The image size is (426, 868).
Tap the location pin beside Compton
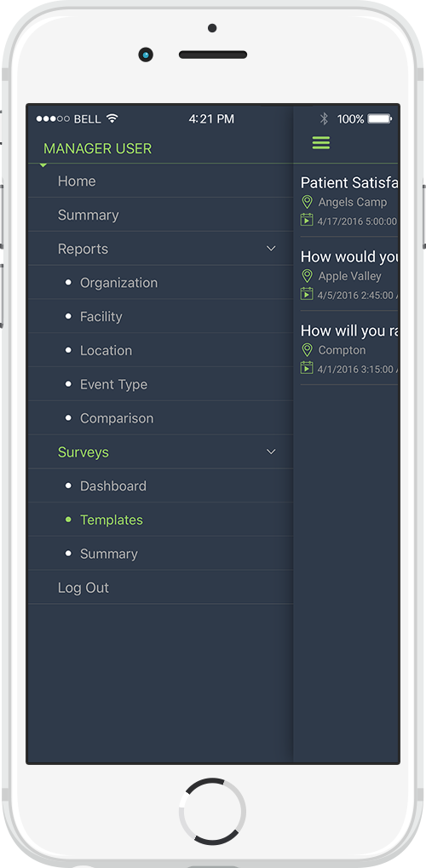(307, 350)
